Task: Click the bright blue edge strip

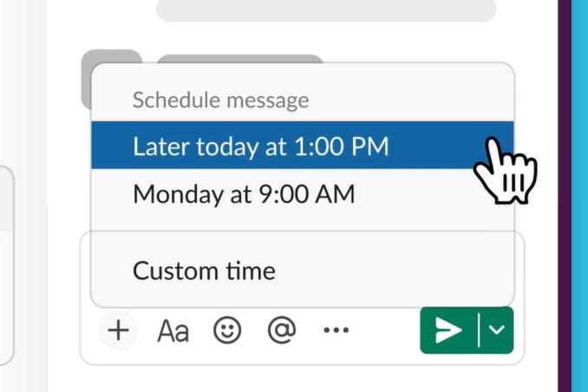Action: (579, 196)
